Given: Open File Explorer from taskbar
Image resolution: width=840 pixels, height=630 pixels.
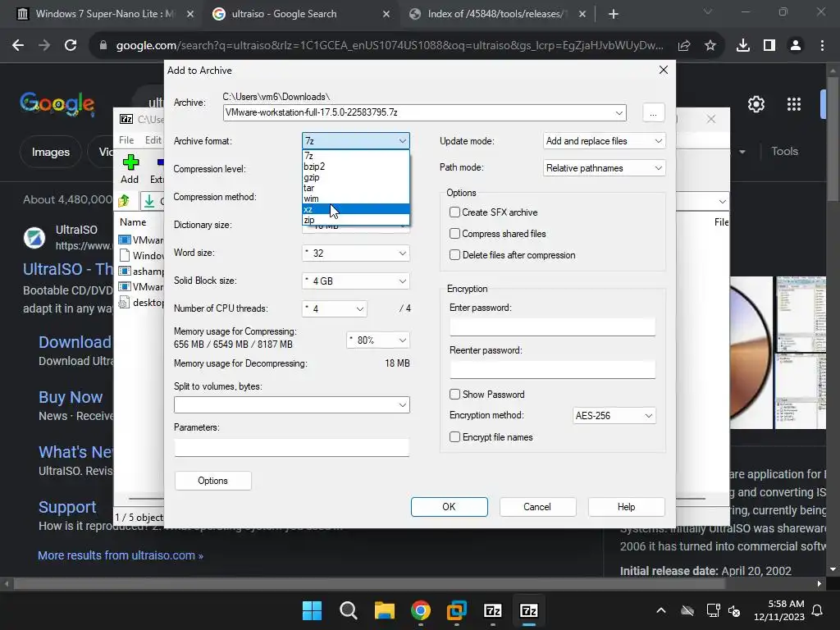Looking at the screenshot, I should point(384,610).
